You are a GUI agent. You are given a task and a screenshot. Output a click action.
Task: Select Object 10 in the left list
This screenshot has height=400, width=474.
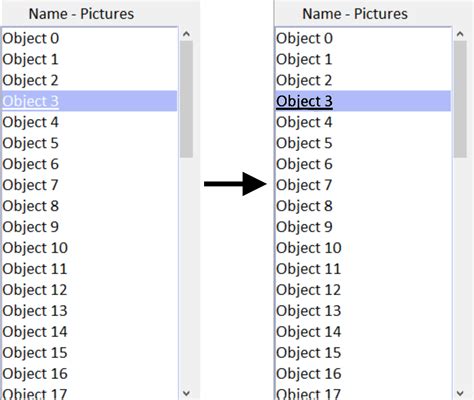point(89,248)
